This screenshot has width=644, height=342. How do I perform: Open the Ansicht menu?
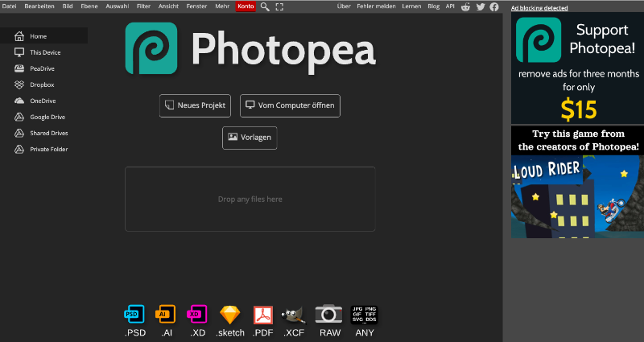point(168,6)
